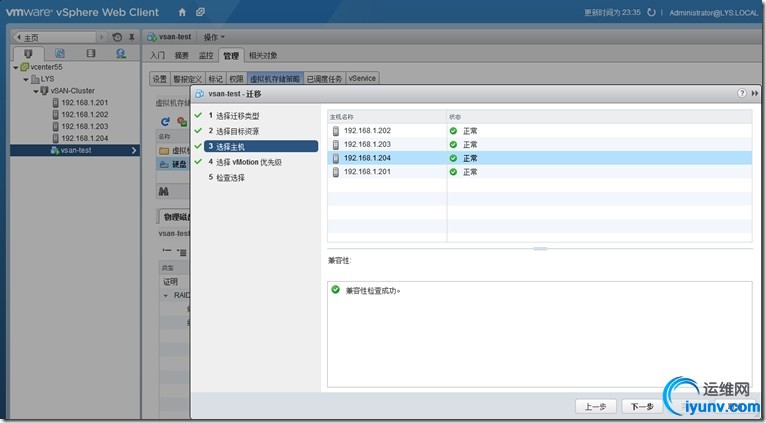Choose host 192.168.1.203 in wizard table
766x423 pixels.
point(539,145)
